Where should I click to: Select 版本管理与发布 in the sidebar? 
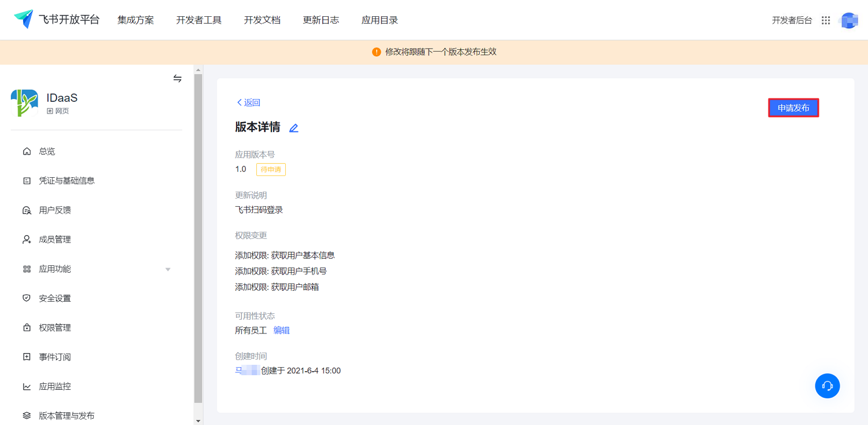[67, 416]
